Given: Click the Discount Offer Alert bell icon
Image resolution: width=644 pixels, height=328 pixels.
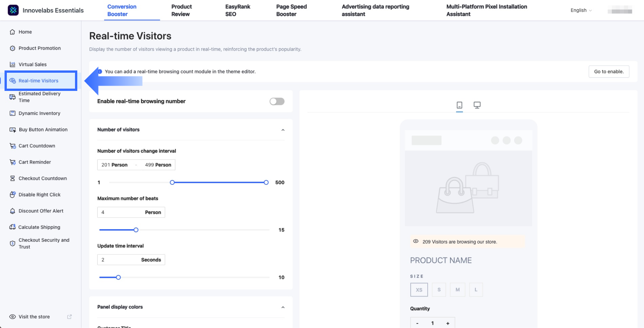Looking at the screenshot, I should 13,211.
